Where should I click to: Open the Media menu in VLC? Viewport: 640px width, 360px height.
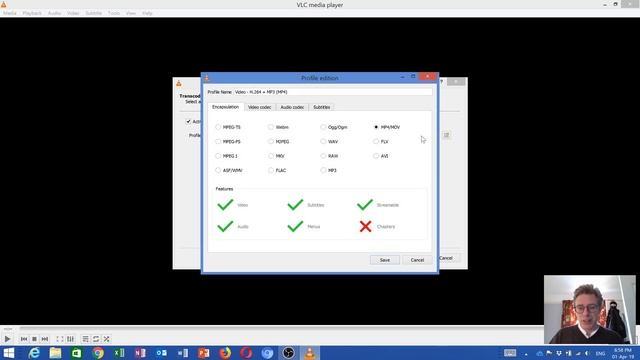pyautogui.click(x=10, y=13)
